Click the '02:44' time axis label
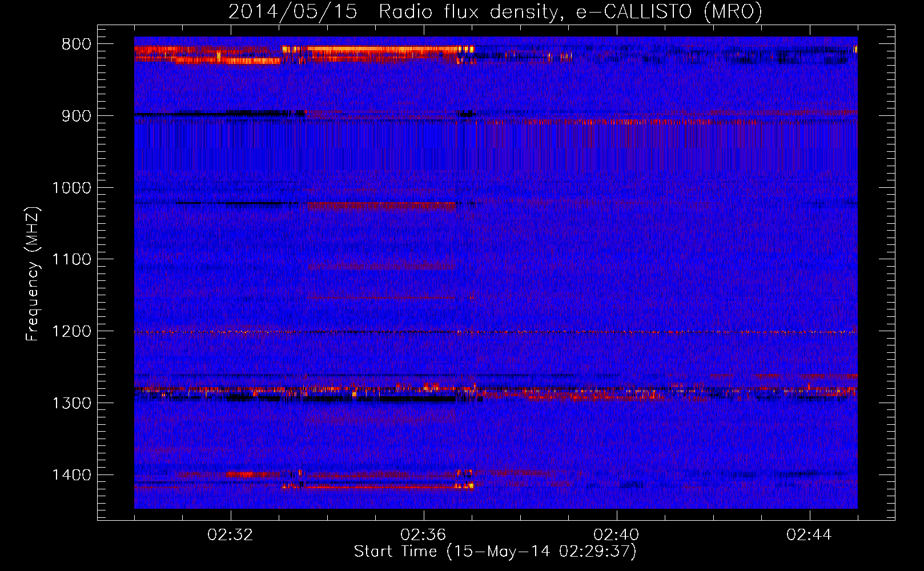 pos(809,535)
